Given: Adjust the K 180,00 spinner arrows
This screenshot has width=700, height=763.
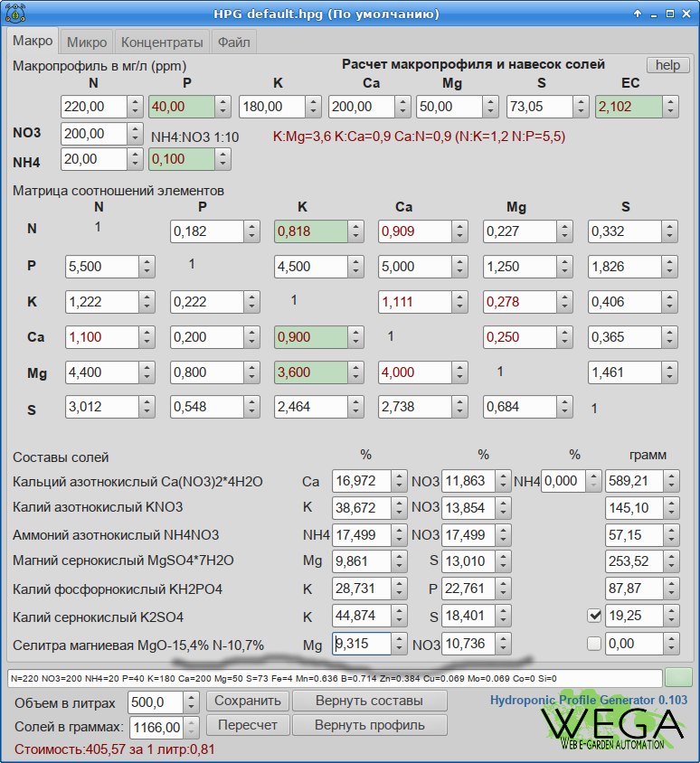Looking at the screenshot, I should pyautogui.click(x=313, y=107).
